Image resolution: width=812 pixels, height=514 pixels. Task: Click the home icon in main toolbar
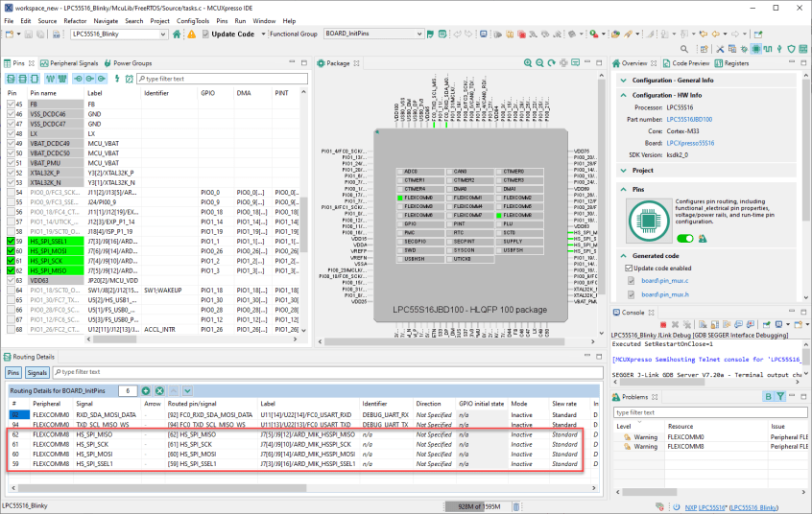[176, 34]
